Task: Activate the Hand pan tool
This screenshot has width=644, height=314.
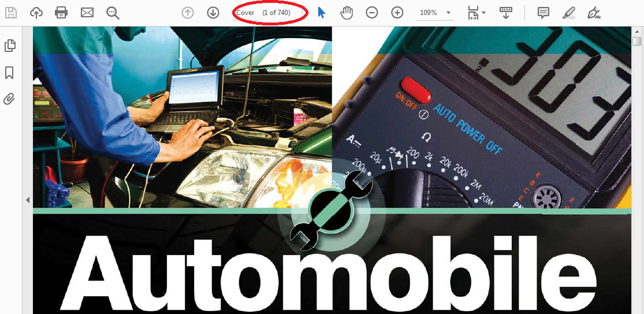Action: point(347,13)
